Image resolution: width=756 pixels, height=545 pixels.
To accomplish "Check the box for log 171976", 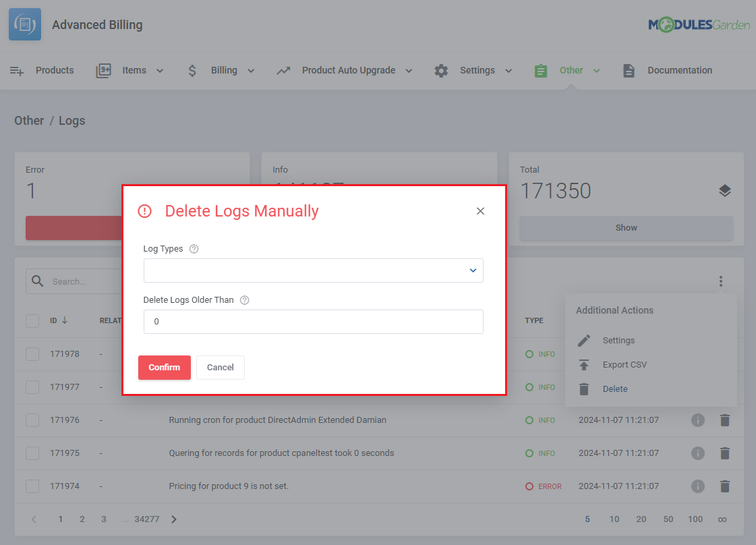I will 32,420.
